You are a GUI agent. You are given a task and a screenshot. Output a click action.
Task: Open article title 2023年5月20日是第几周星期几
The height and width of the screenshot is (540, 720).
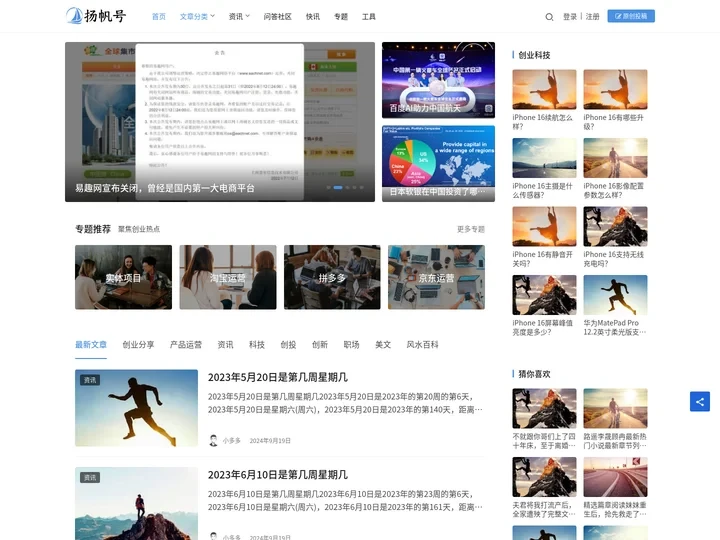pos(278,377)
